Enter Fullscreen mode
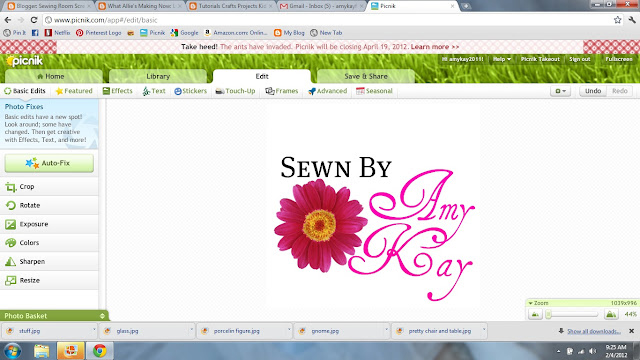 point(619,59)
